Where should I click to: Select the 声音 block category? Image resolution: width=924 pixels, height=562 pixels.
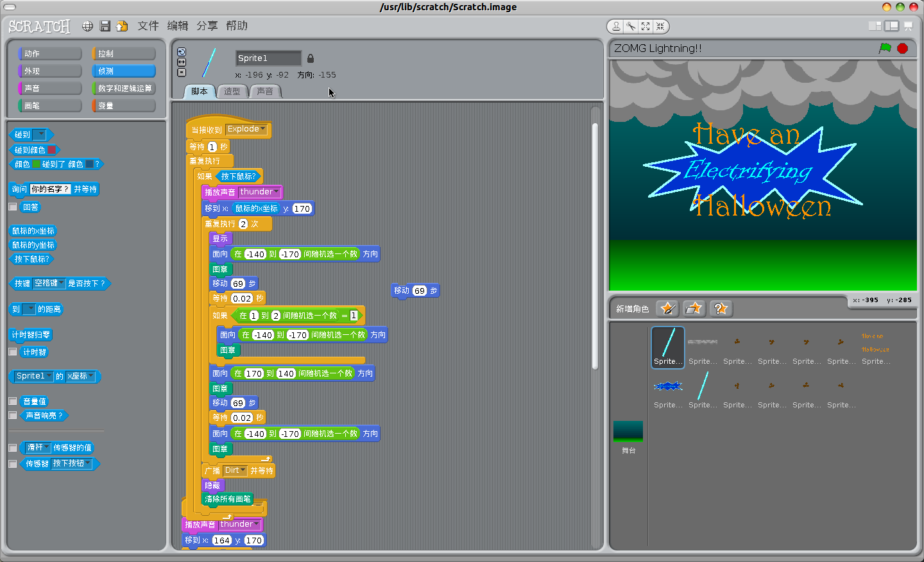point(50,89)
